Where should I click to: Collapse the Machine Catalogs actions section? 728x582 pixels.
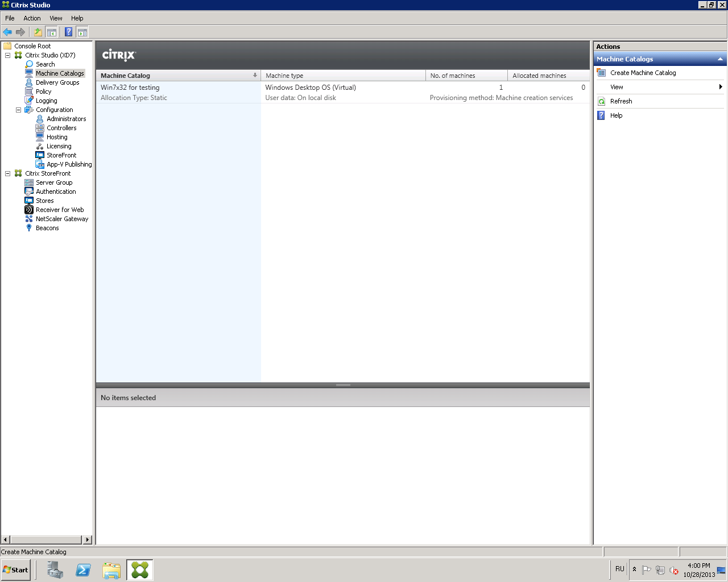[x=720, y=59]
